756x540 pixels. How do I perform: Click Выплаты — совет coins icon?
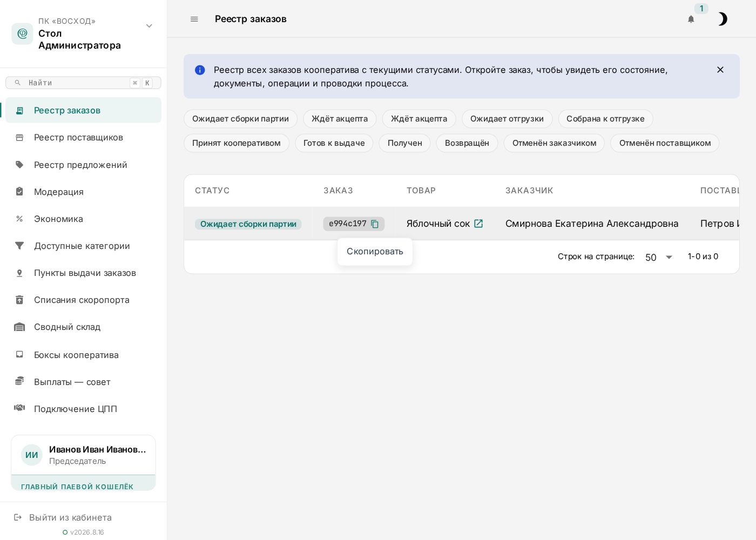(19, 381)
